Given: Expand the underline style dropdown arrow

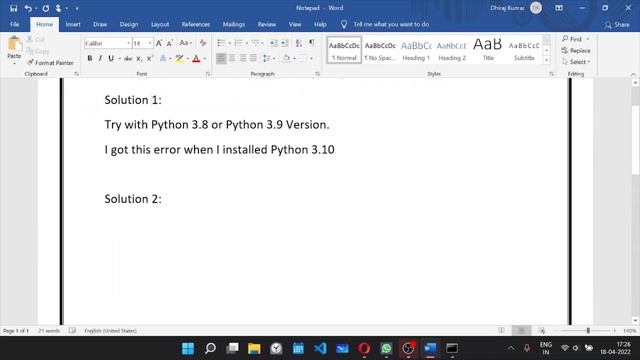Looking at the screenshot, I should (119, 59).
